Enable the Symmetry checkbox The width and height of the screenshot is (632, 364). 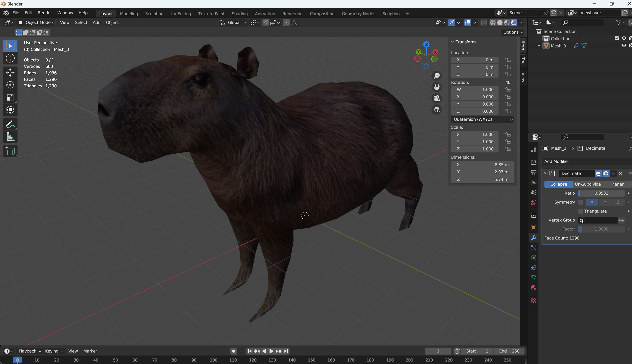pos(581,202)
